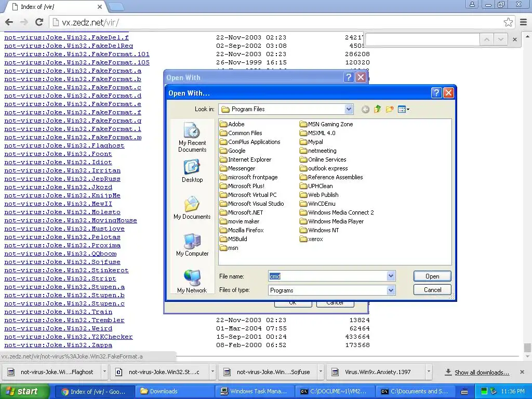Screen dimensions: 532x399
Task: Expand the File name dropdown arrow
Action: click(391, 276)
